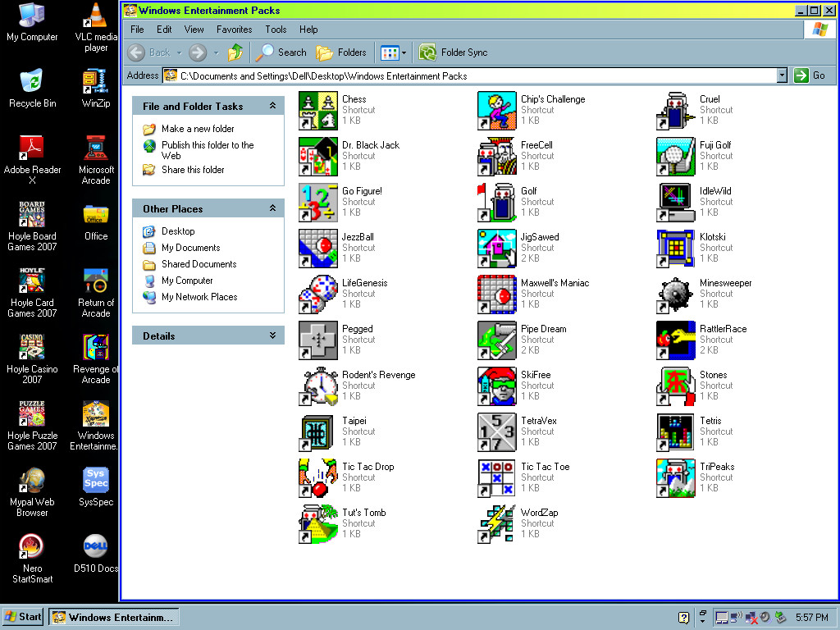Click Share this folder link

click(x=193, y=170)
